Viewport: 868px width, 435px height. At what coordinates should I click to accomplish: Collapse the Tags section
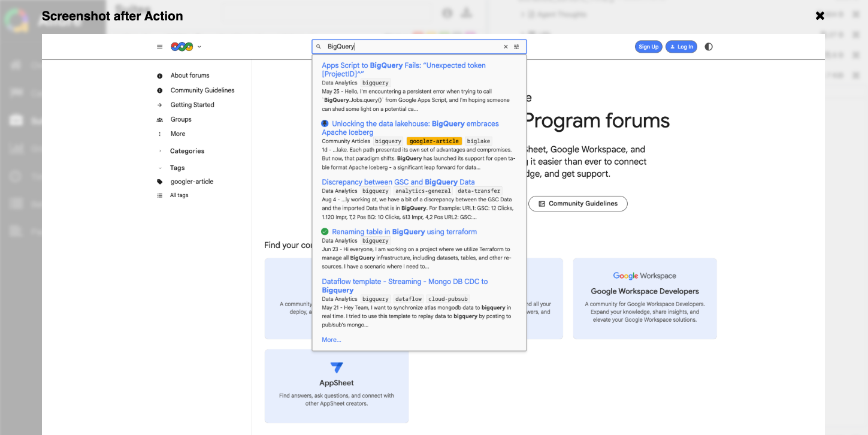pyautogui.click(x=177, y=168)
